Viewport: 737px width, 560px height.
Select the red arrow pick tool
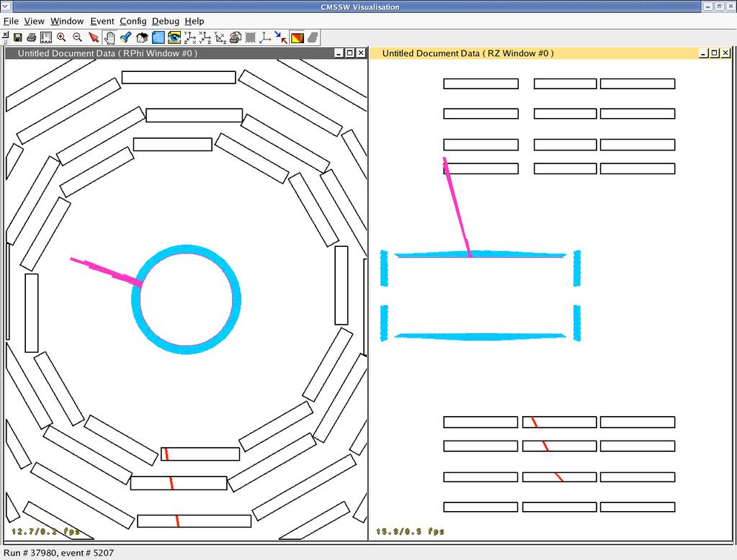[94, 37]
